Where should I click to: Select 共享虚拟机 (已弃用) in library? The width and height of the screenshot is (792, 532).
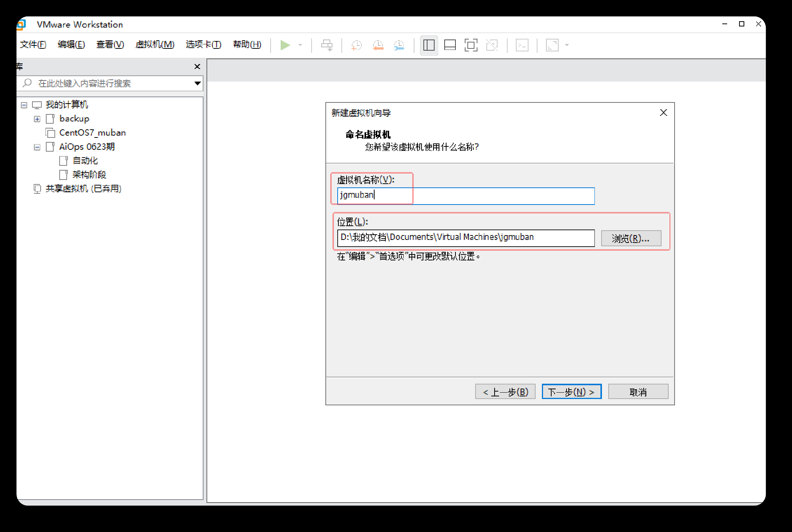point(83,189)
